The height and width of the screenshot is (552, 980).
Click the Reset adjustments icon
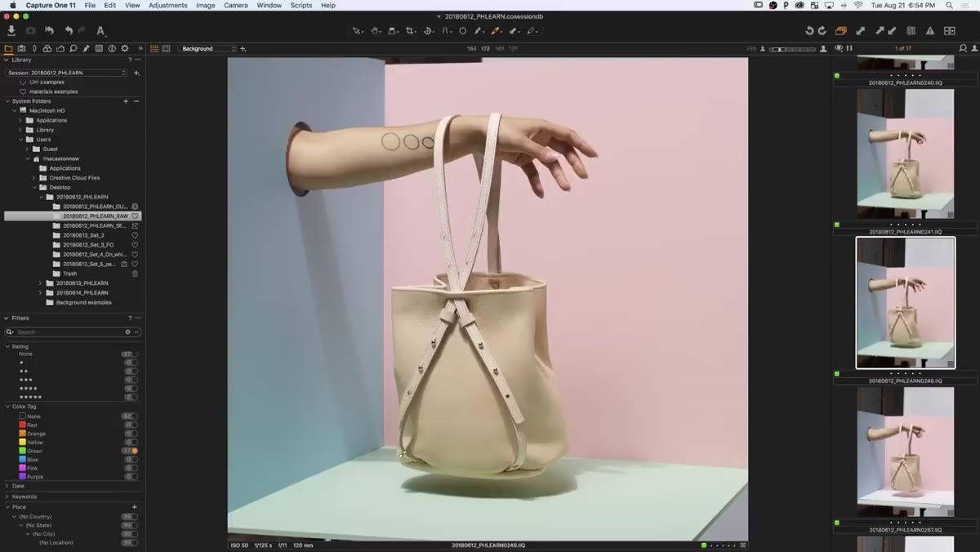tap(49, 31)
